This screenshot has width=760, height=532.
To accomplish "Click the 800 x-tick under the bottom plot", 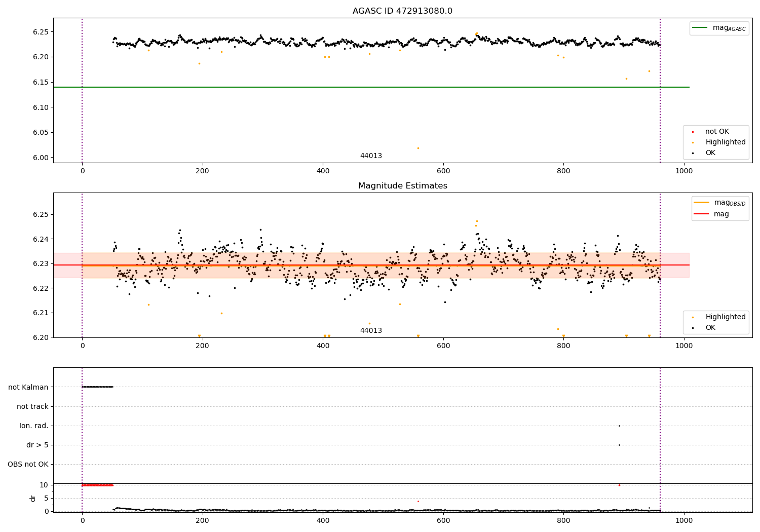I will coord(564,520).
